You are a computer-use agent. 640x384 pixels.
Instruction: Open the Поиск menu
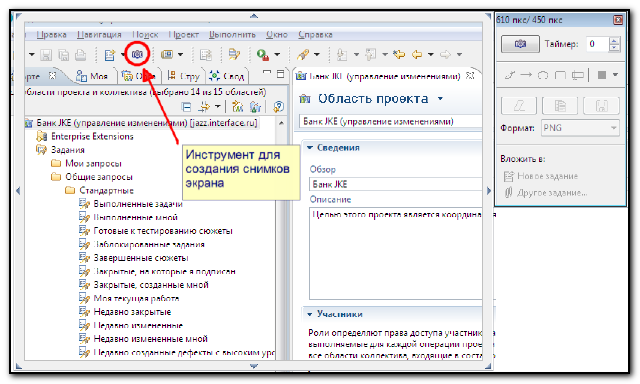[x=145, y=35]
